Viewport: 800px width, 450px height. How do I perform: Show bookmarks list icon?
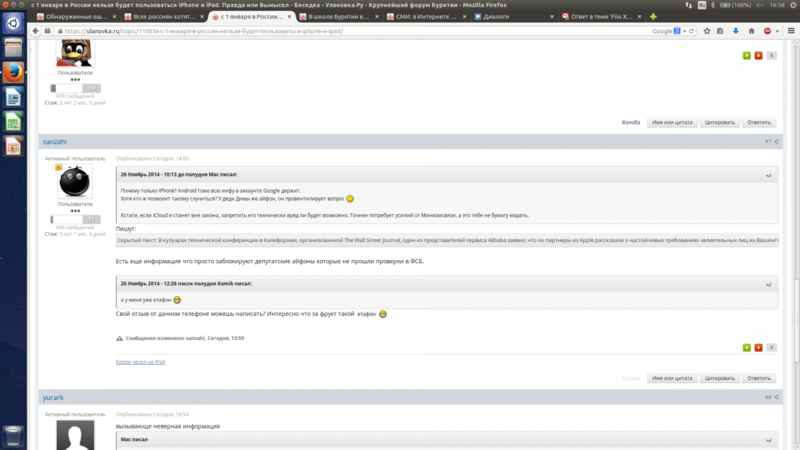720,31
